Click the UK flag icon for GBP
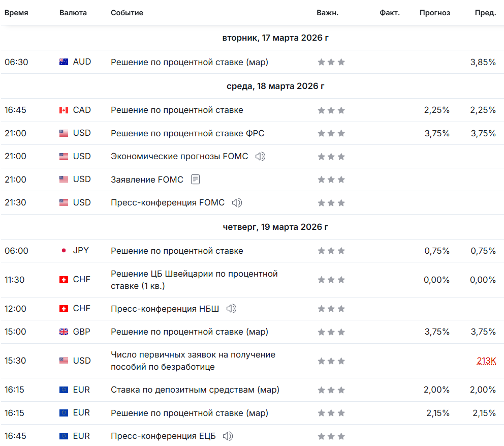 [x=64, y=332]
